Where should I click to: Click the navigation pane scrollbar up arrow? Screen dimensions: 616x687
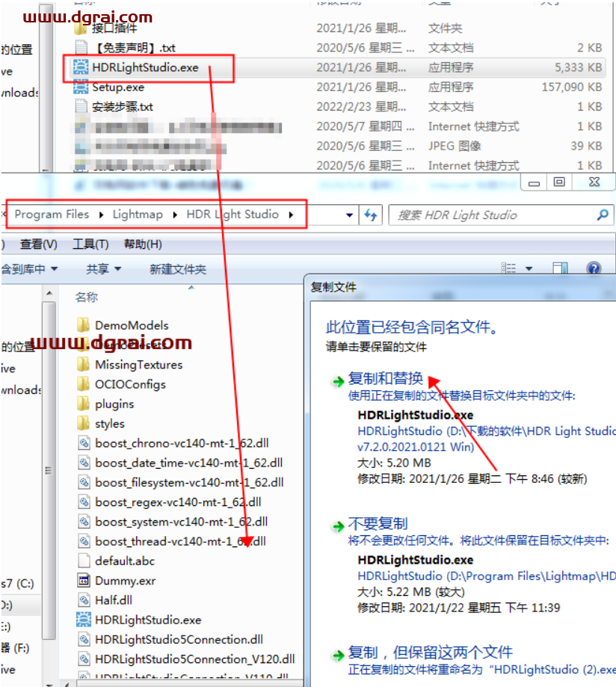(x=49, y=293)
